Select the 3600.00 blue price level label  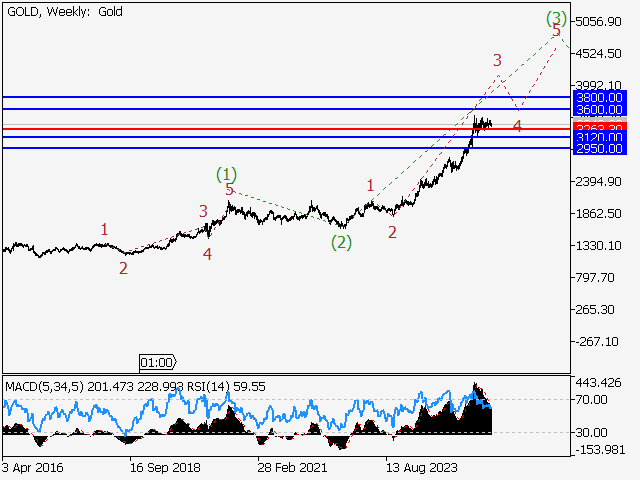[600, 109]
